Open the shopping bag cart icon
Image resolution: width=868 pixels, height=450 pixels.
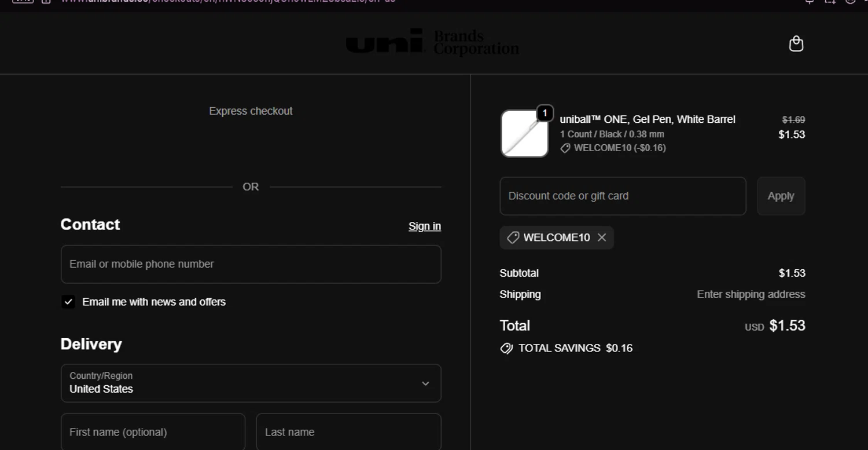coord(796,44)
